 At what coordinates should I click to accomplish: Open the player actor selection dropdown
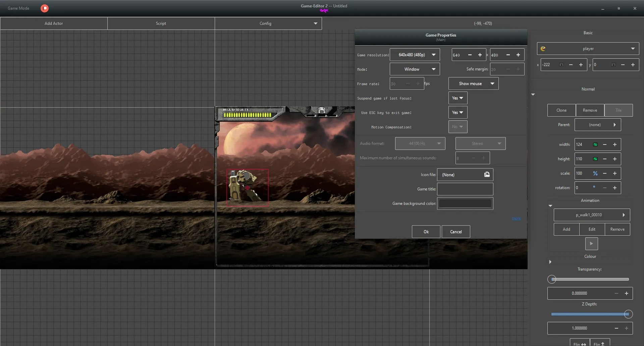click(588, 49)
